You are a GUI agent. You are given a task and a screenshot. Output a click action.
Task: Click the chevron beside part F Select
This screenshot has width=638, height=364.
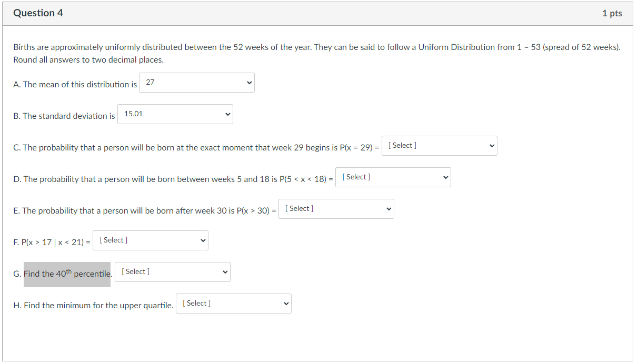point(202,240)
